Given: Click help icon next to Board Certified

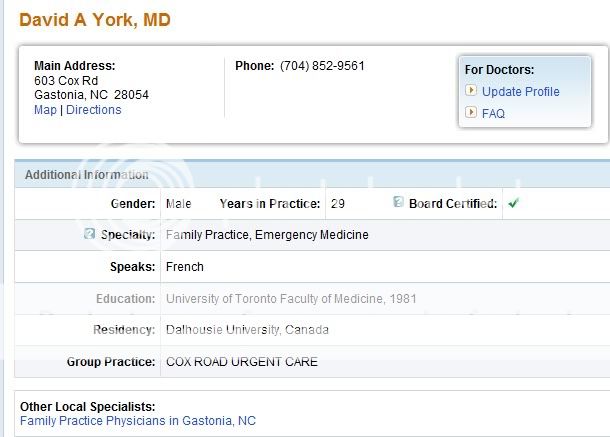Looking at the screenshot, I should pyautogui.click(x=398, y=202).
